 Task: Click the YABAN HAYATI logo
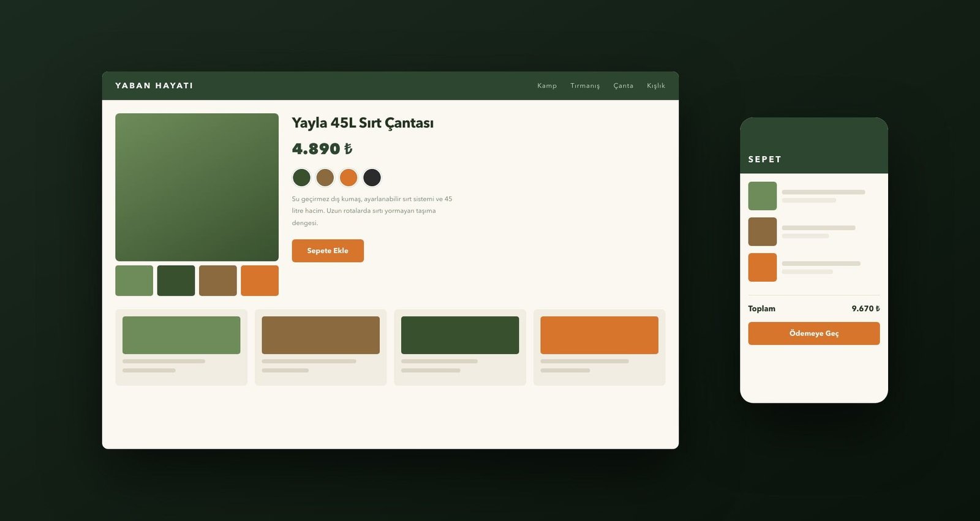click(x=154, y=86)
